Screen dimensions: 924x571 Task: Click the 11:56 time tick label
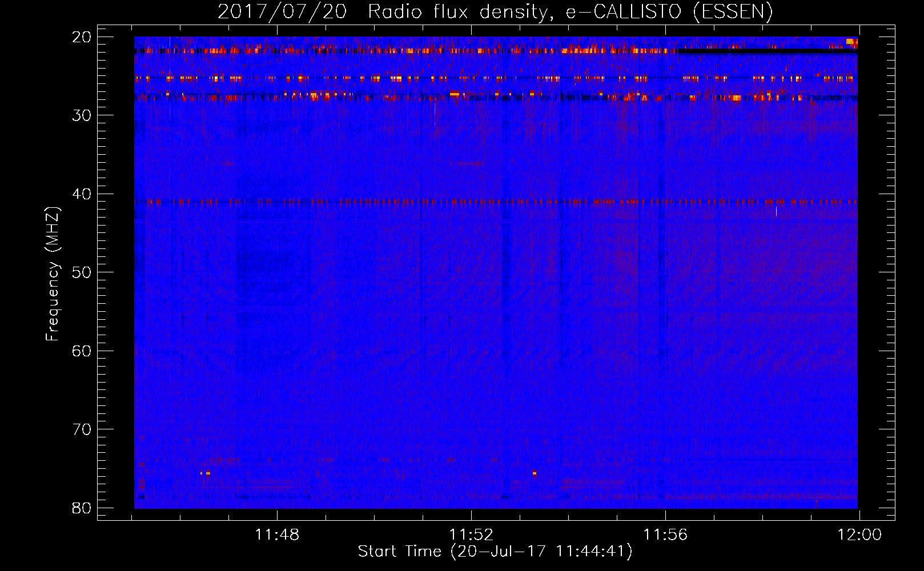coord(665,535)
